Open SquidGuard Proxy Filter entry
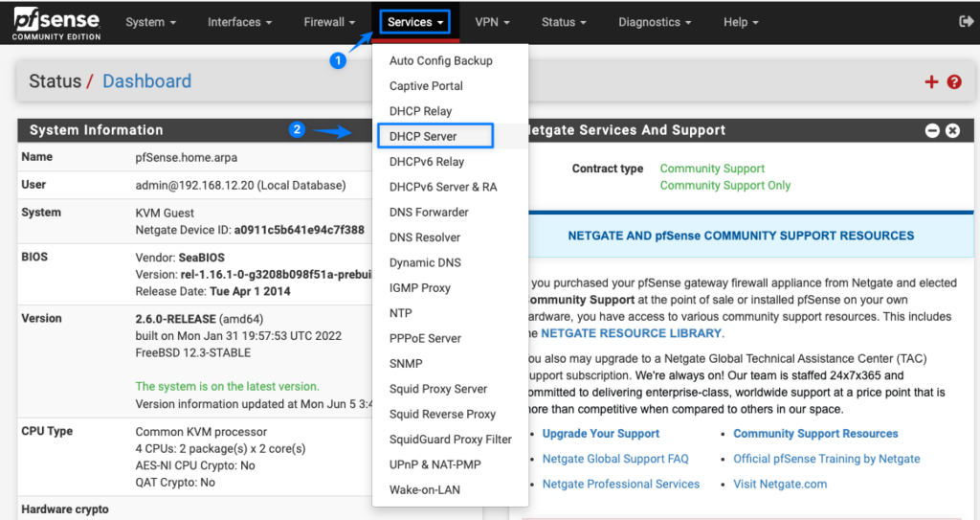The width and height of the screenshot is (980, 520). click(x=450, y=440)
